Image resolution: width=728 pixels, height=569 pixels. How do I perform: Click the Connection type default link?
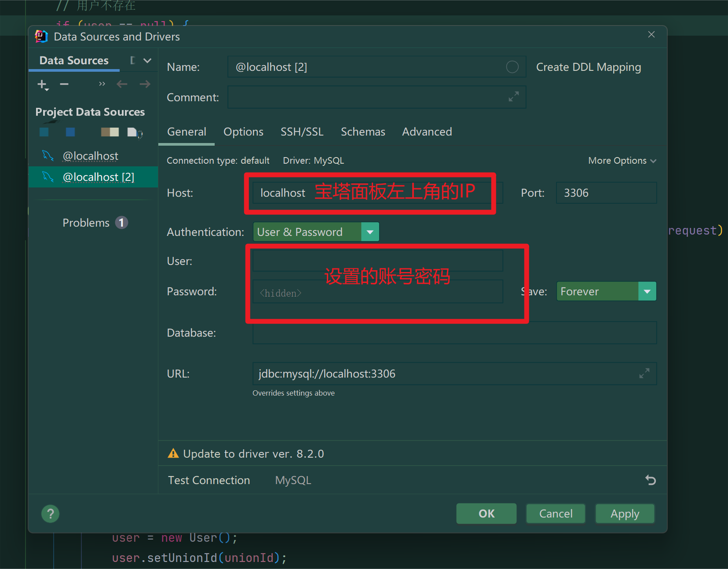pos(218,161)
